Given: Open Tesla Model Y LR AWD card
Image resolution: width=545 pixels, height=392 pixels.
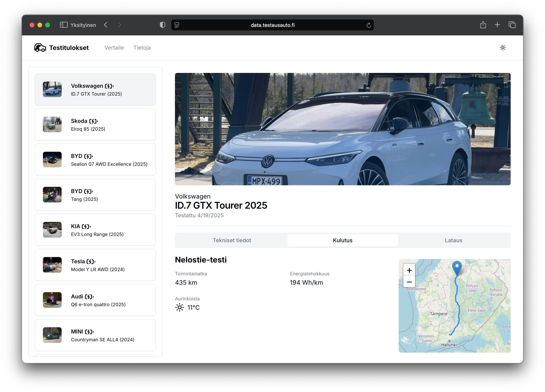Looking at the screenshot, I should click(x=95, y=265).
